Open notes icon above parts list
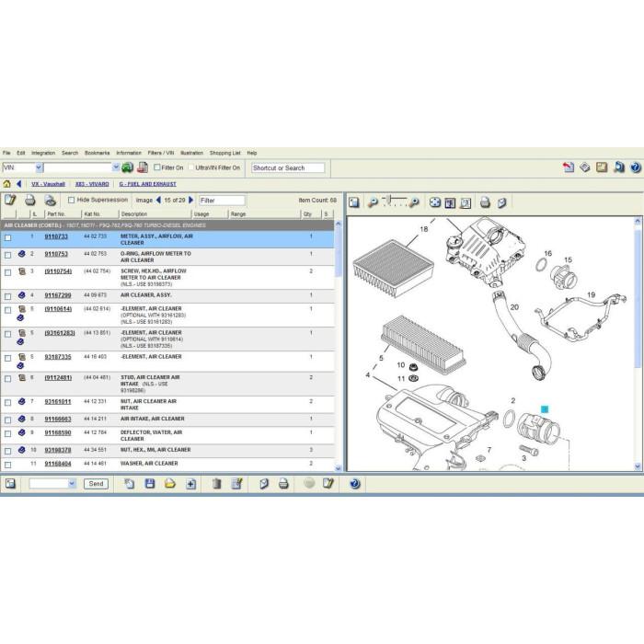Viewport: 644px width, 644px height. 10,200
